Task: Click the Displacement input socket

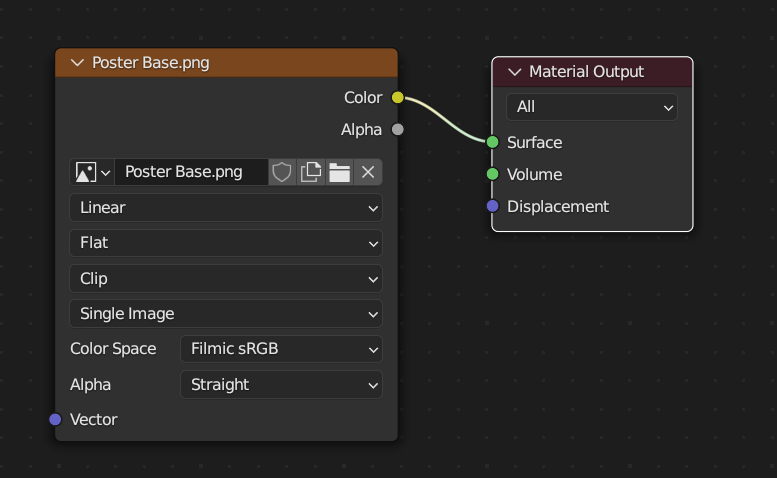Action: 493,206
